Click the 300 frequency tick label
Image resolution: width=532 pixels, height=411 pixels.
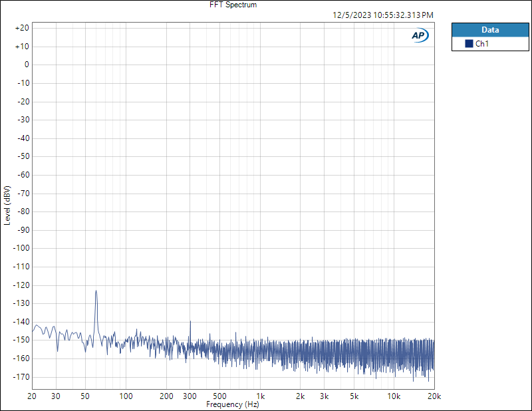(190, 396)
